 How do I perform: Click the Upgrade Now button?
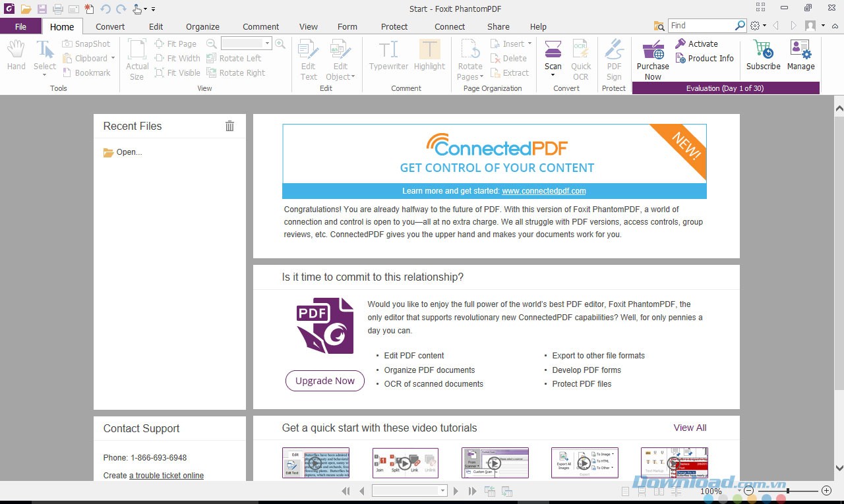point(324,381)
